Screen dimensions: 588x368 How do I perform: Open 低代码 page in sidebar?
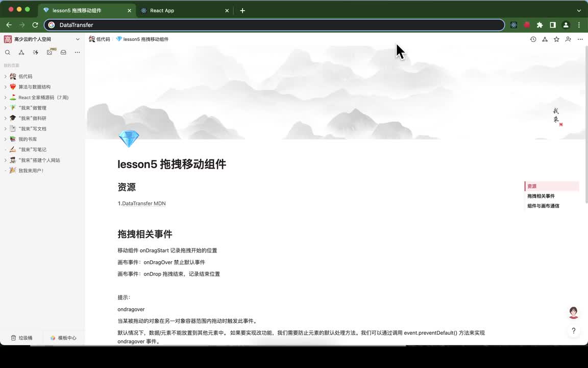pyautogui.click(x=26, y=76)
